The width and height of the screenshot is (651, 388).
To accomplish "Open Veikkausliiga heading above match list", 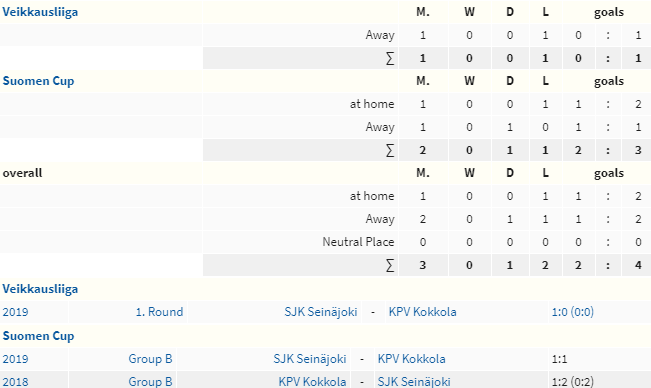I will coord(40,289).
